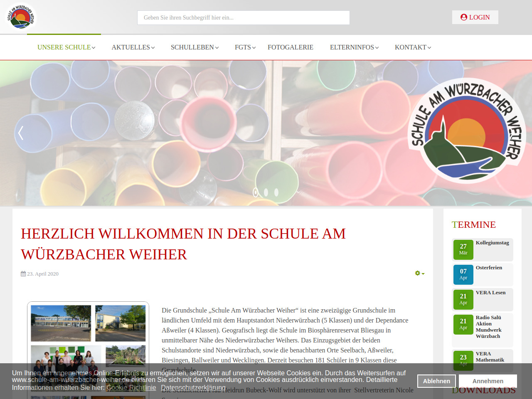
Task: Expand the Schulleben dropdown menu
Action: 195,47
